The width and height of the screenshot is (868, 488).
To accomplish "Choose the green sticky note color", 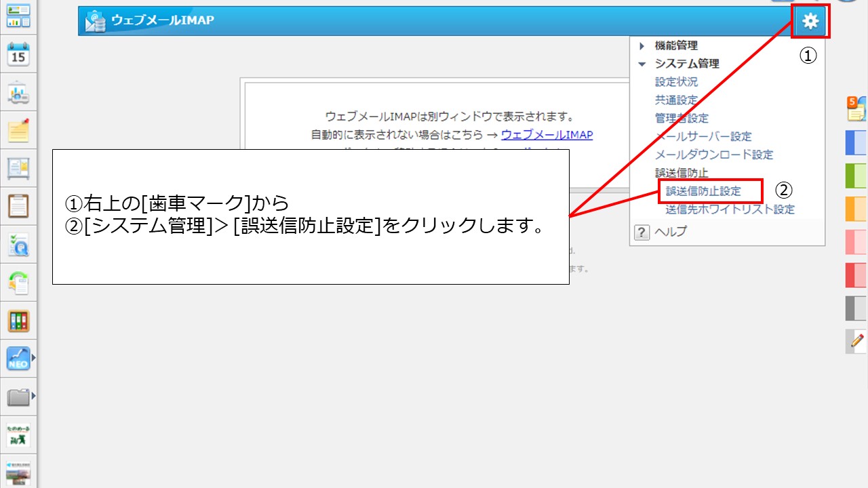I will [856, 175].
